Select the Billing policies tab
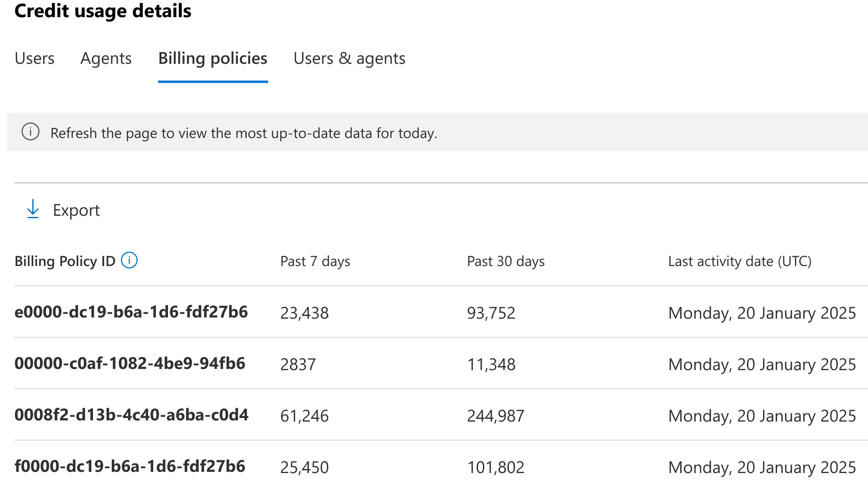The image size is (868, 485). [x=213, y=59]
